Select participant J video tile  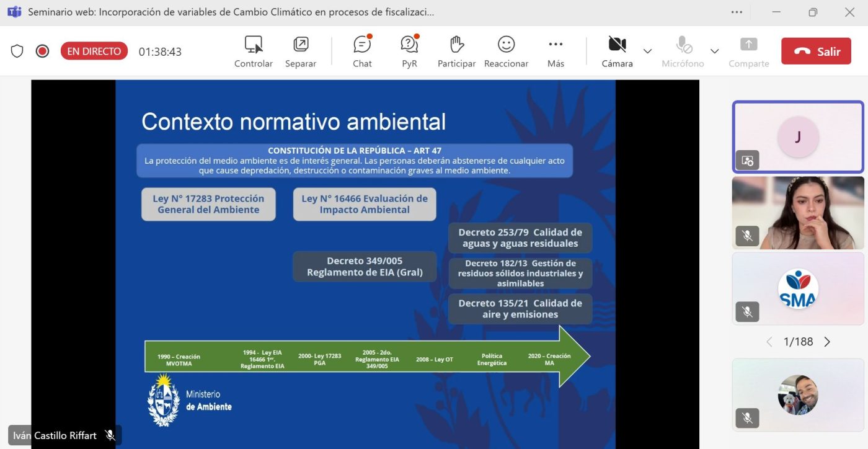coord(798,137)
